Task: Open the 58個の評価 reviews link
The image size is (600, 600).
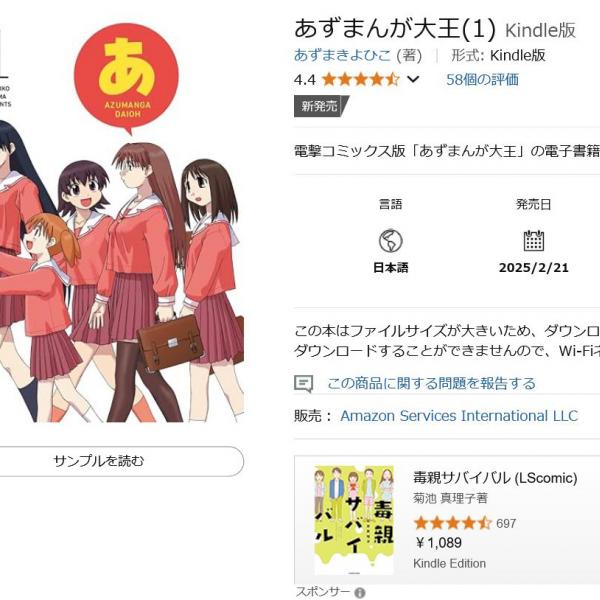Action: (x=482, y=80)
